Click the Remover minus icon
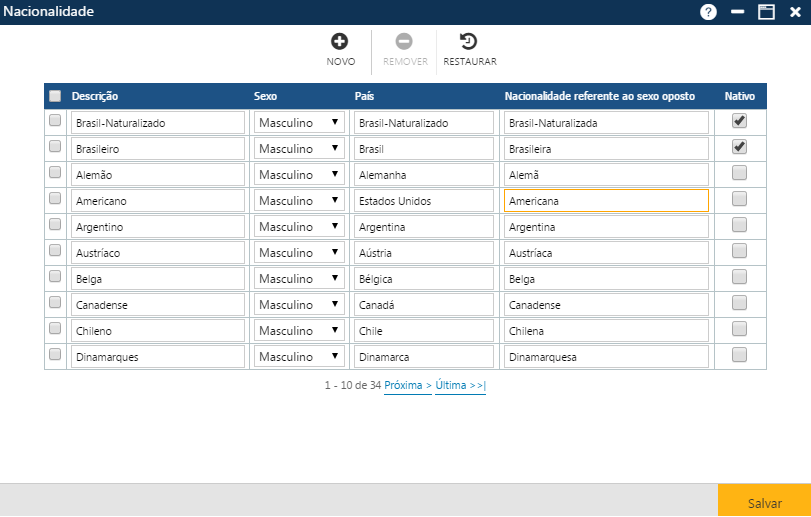811x517 pixels. (404, 42)
